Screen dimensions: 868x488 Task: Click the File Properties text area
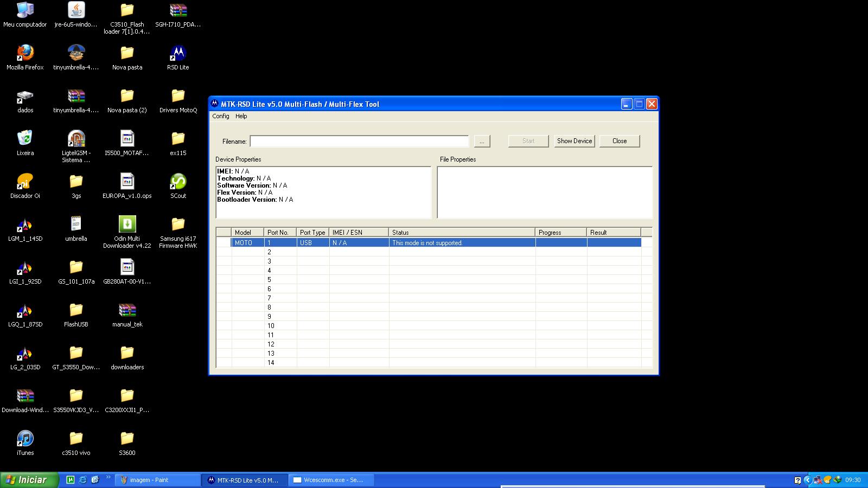click(x=545, y=192)
